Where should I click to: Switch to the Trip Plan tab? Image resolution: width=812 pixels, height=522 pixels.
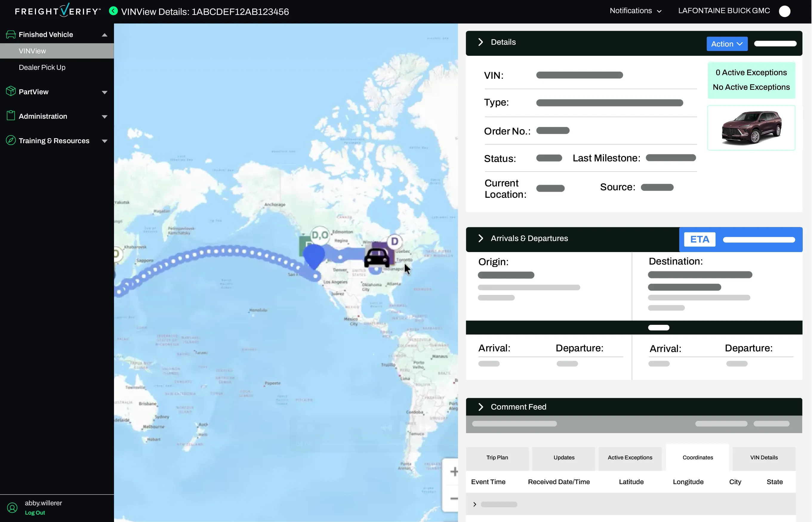497,457
